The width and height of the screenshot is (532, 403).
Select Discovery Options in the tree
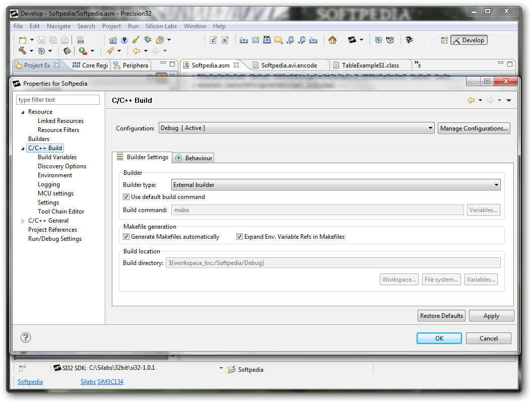62,166
